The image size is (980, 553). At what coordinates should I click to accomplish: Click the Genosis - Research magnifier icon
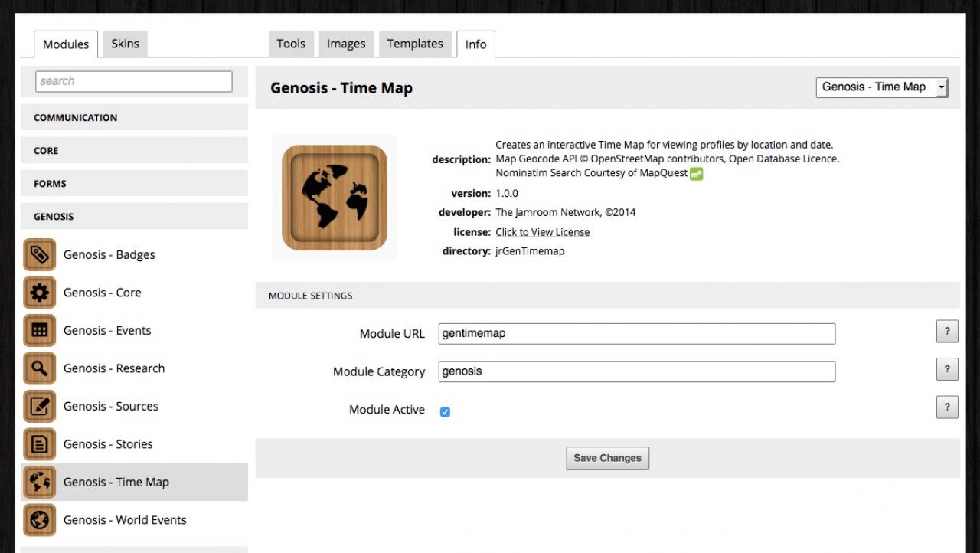tap(40, 368)
